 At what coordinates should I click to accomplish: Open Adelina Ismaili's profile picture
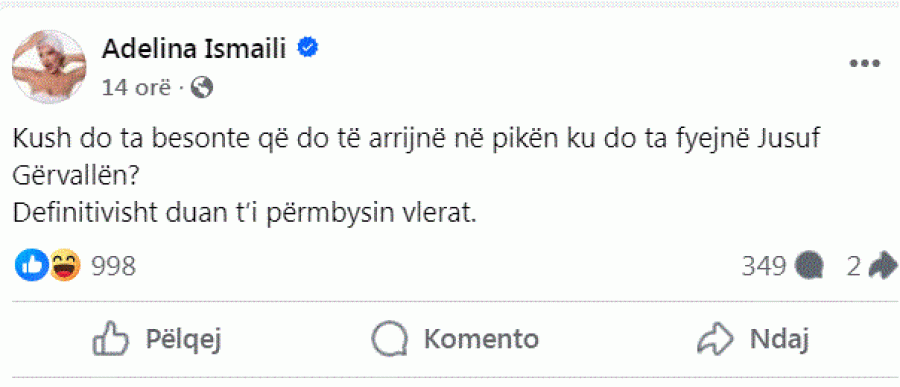pos(49,66)
